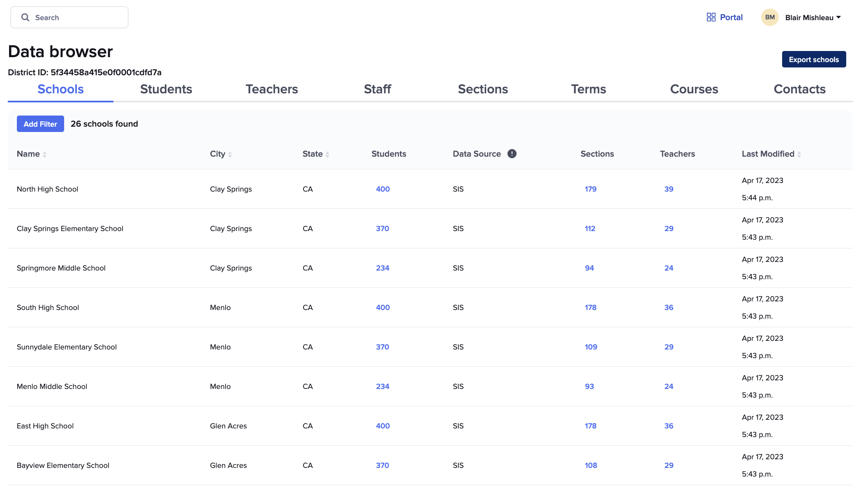
Task: Open the Terms tab
Action: (589, 89)
